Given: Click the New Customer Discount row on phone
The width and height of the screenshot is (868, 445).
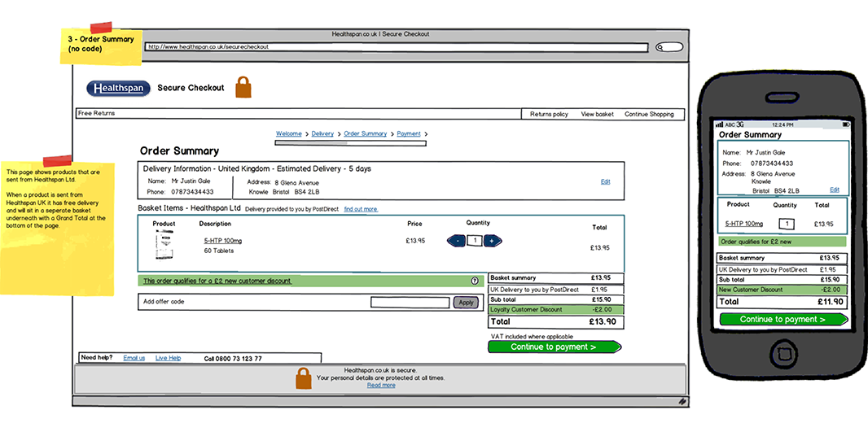Looking at the screenshot, I should click(x=782, y=290).
